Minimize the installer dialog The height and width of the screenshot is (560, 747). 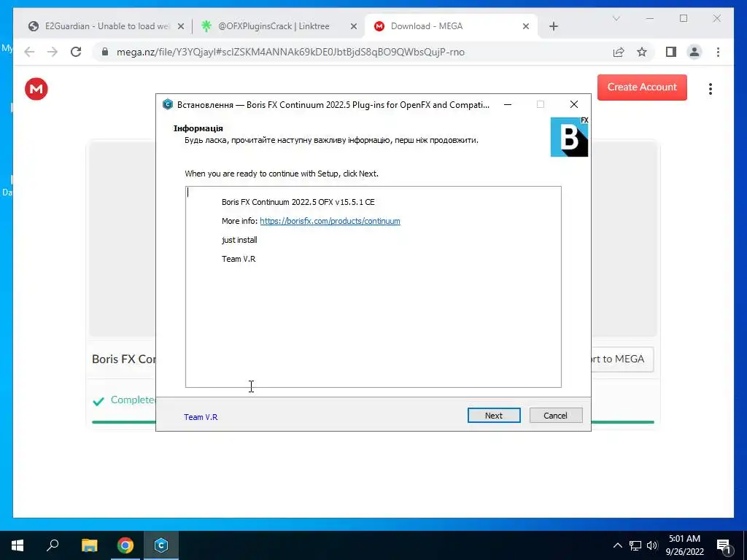pos(508,105)
